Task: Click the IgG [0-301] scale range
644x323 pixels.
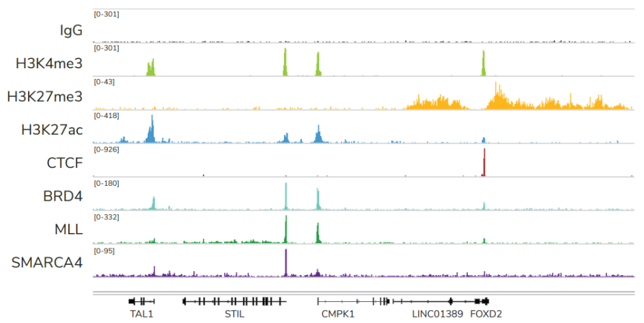Action: click(x=107, y=14)
